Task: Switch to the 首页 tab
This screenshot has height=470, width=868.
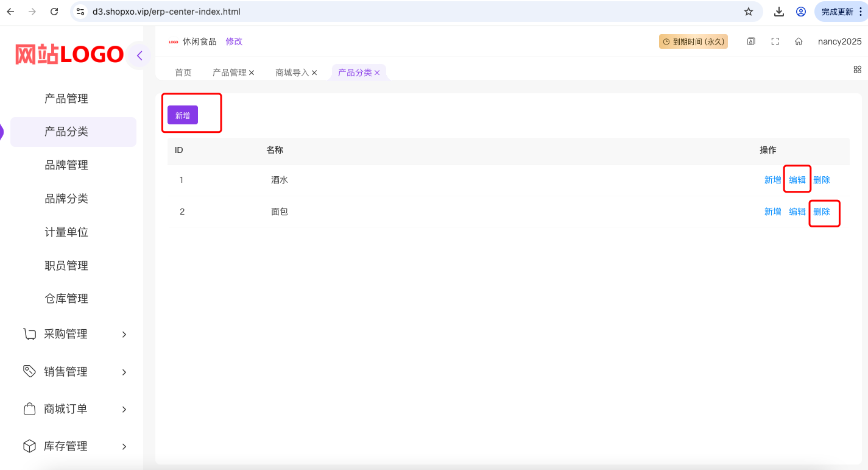Action: (x=183, y=73)
